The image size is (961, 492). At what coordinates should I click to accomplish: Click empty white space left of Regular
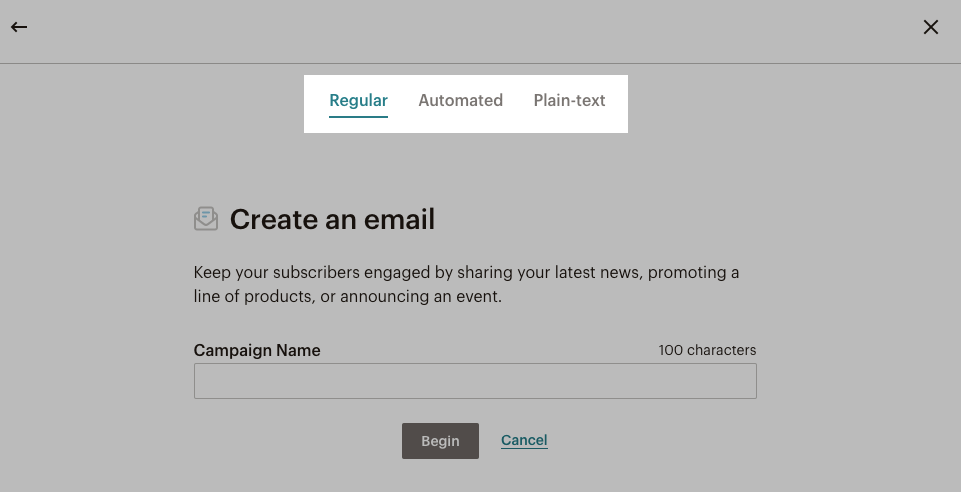point(316,101)
